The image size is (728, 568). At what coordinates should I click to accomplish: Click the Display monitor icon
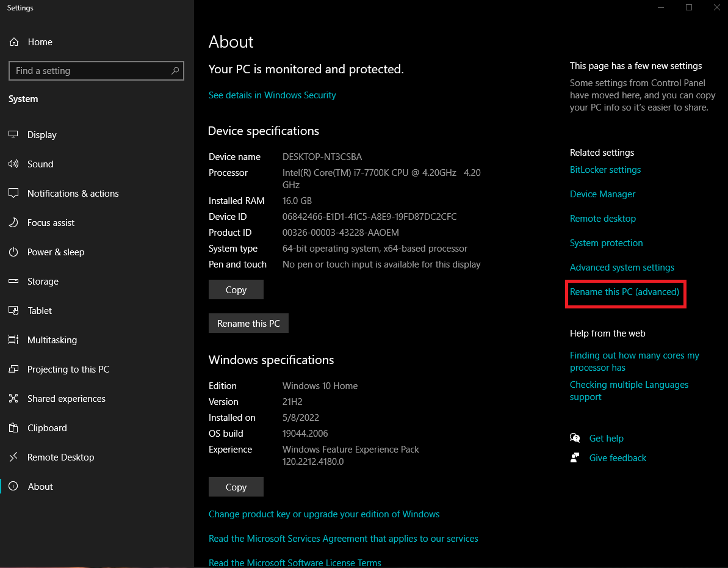(x=14, y=135)
